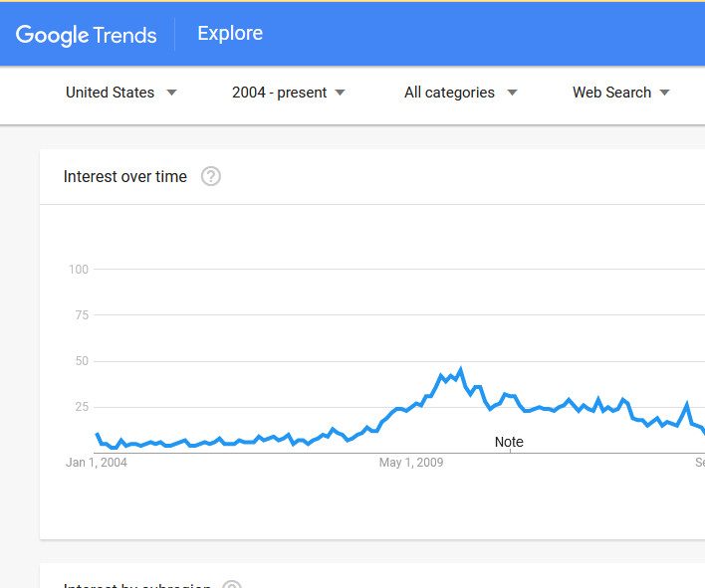Click the Google Trends logo
This screenshot has height=588, width=705.
point(87,35)
